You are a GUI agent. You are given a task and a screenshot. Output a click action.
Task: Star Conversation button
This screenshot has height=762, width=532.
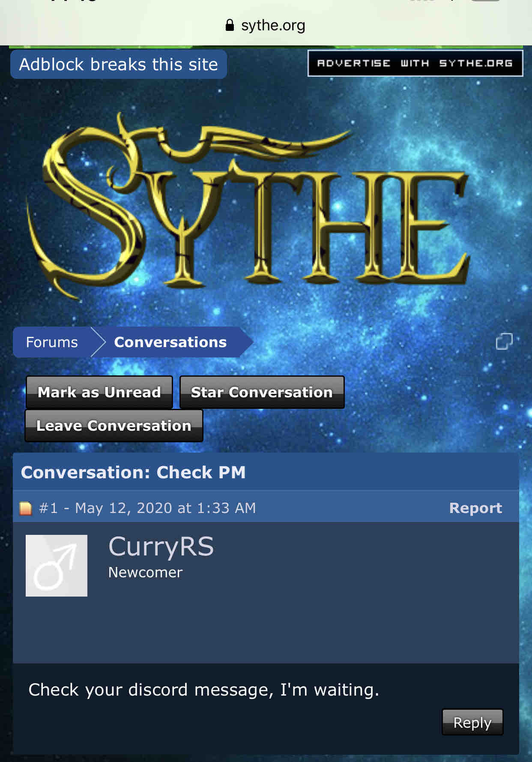click(x=262, y=392)
